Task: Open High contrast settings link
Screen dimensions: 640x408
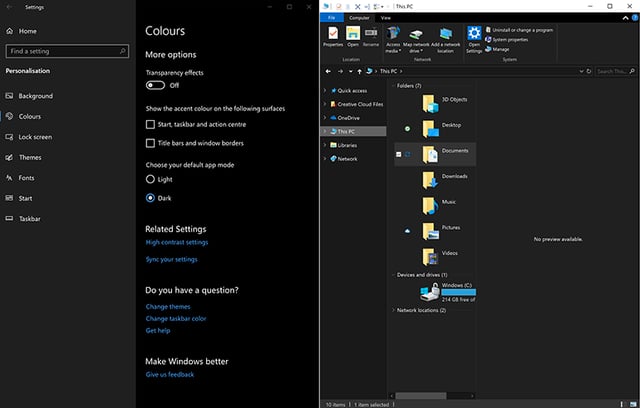Action: [x=177, y=242]
